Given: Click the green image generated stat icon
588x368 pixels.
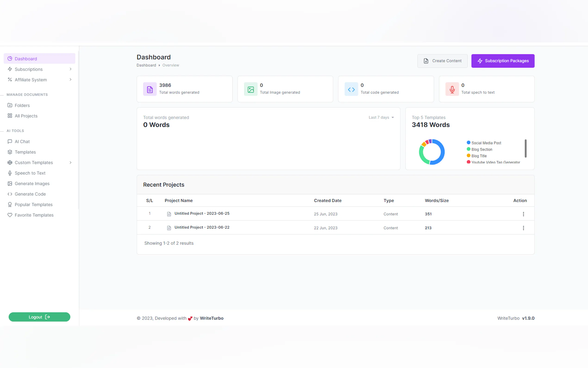Looking at the screenshot, I should (250, 89).
